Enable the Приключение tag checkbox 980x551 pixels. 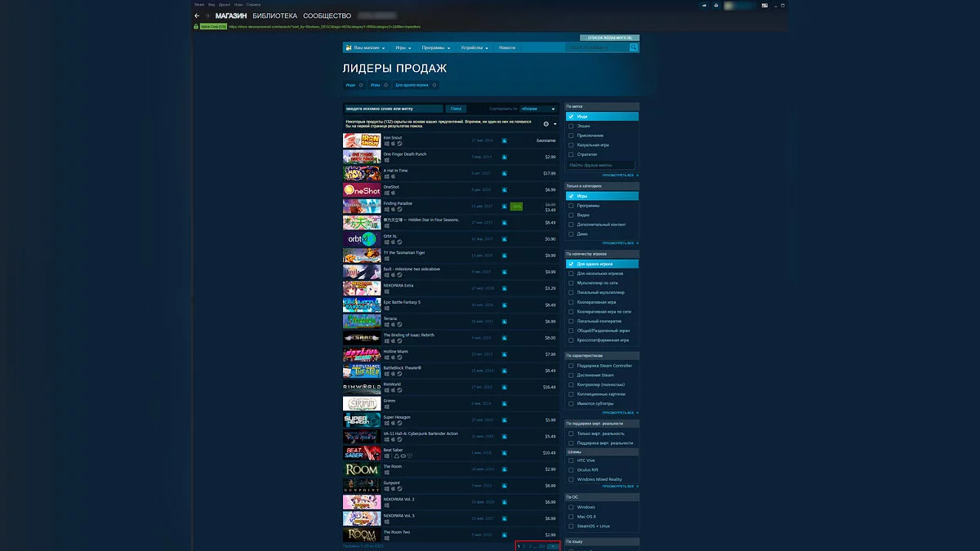click(x=571, y=136)
